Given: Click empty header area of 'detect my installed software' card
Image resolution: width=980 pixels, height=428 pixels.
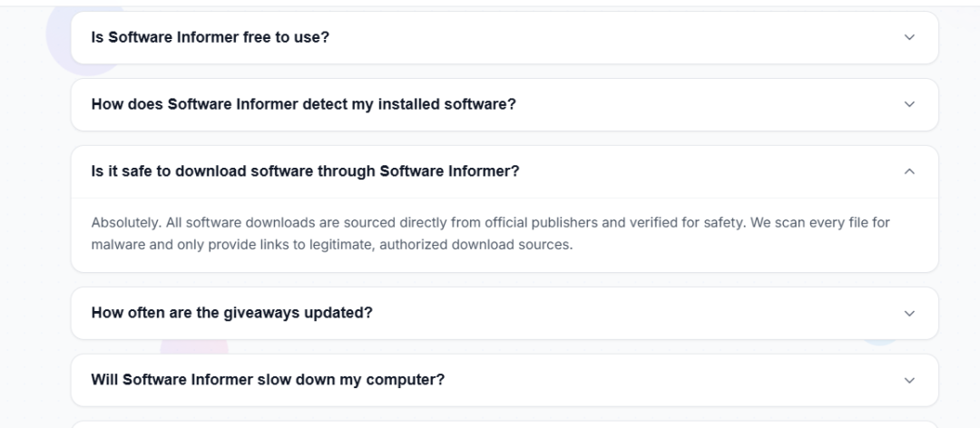Looking at the screenshot, I should pos(708,104).
